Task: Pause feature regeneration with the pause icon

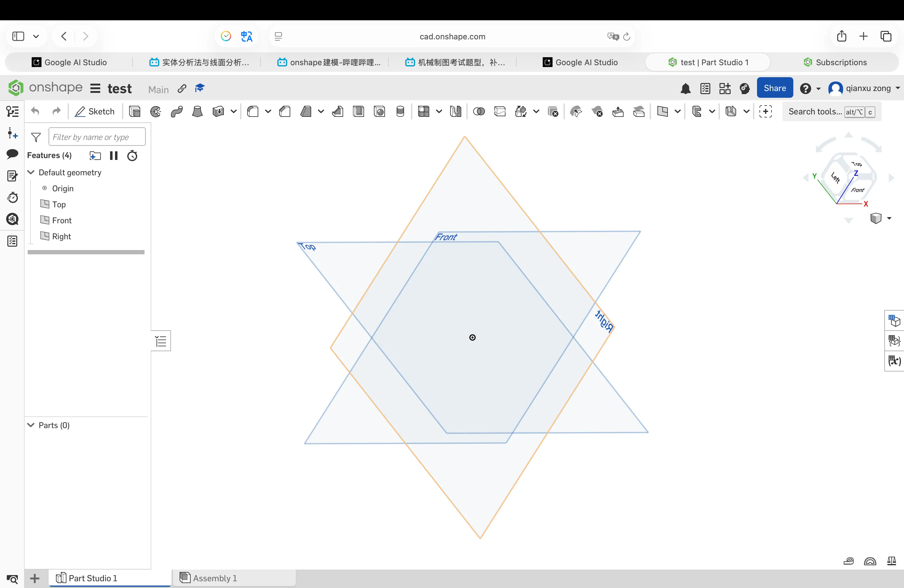Action: coord(113,155)
